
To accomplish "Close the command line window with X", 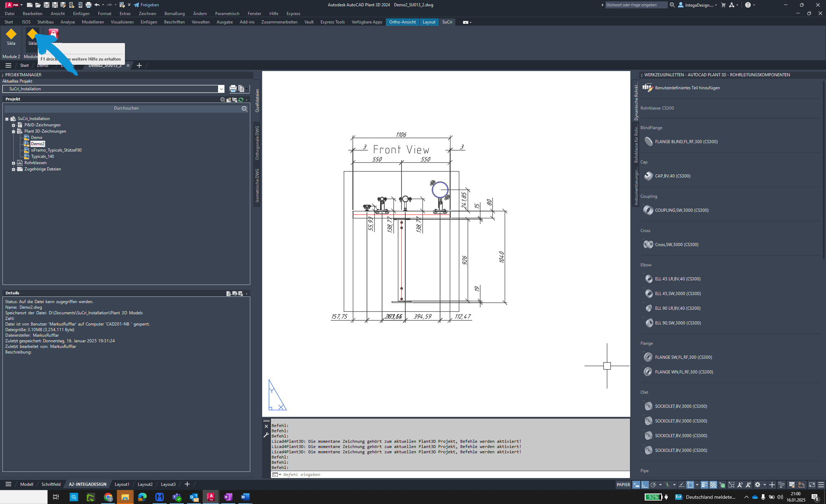I will pyautogui.click(x=266, y=426).
